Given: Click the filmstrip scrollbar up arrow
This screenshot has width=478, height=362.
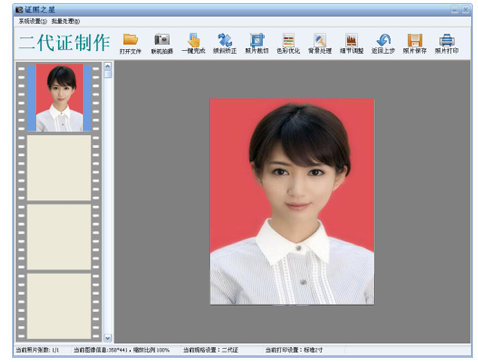Looking at the screenshot, I should click(108, 66).
